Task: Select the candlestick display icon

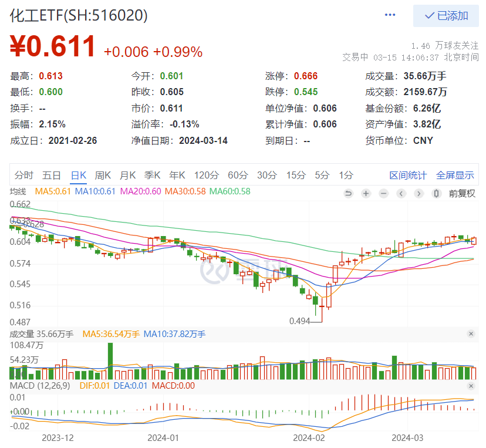Action: pos(436,193)
